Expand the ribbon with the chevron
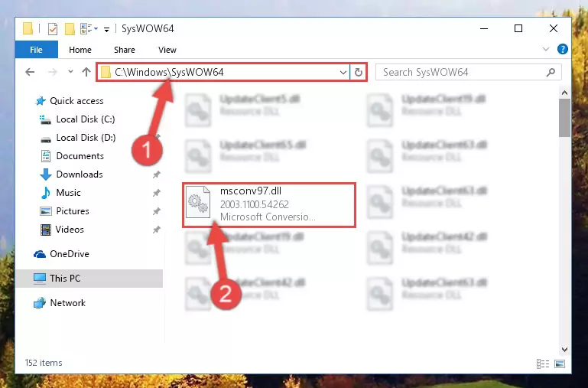 [546, 49]
